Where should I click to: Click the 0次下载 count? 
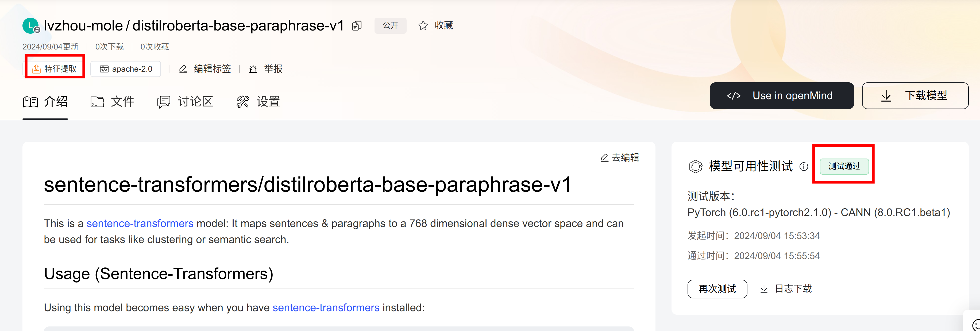click(x=110, y=47)
